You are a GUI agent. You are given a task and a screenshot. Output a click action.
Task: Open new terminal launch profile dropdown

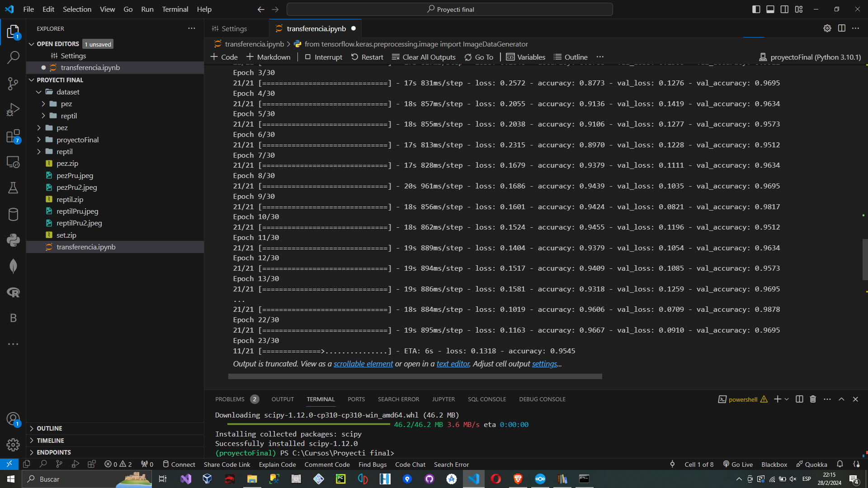787,399
